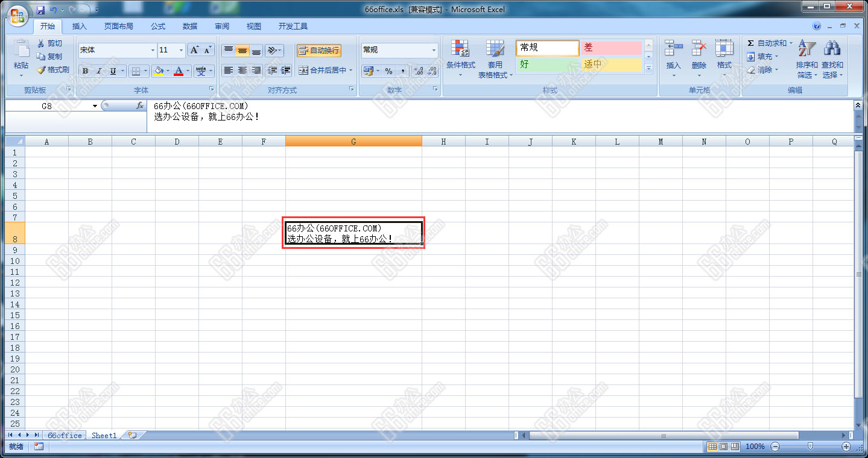
Task: Switch to the Formulas (公式) tab
Action: coord(158,27)
